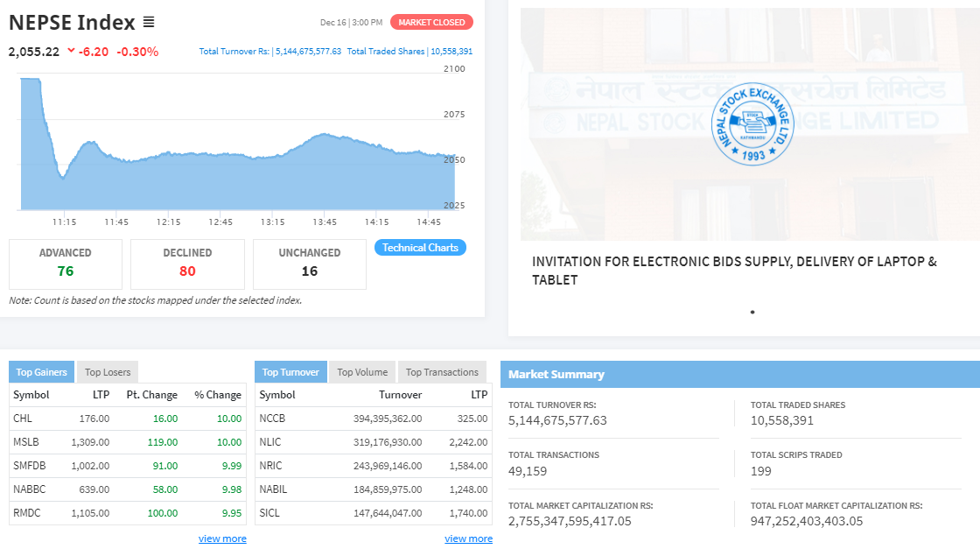Select the Top Volume tab

tap(362, 372)
